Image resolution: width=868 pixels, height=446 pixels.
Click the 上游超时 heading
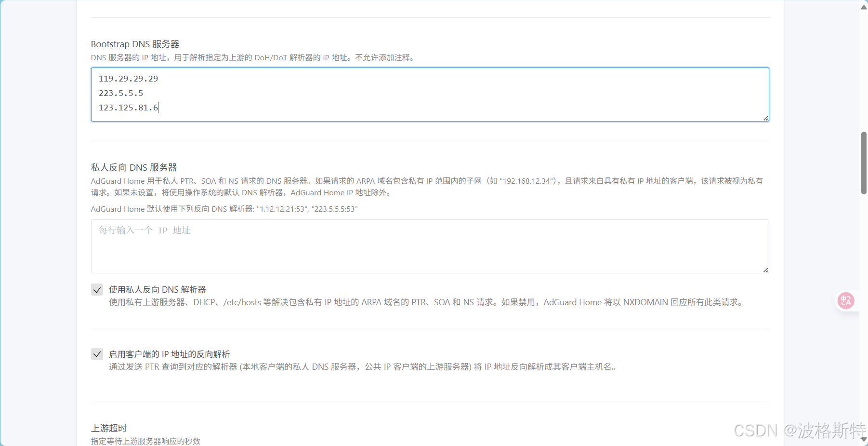click(x=109, y=428)
